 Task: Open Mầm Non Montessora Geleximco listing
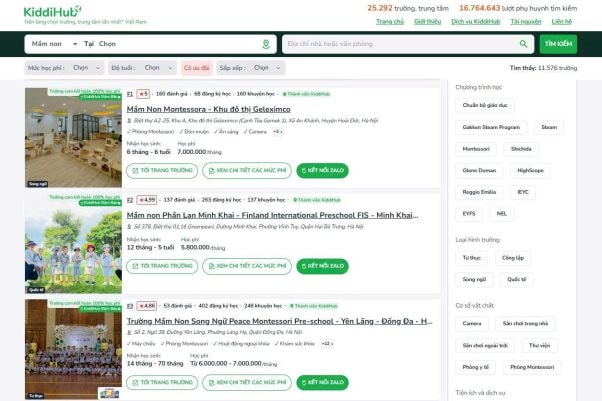pos(208,109)
